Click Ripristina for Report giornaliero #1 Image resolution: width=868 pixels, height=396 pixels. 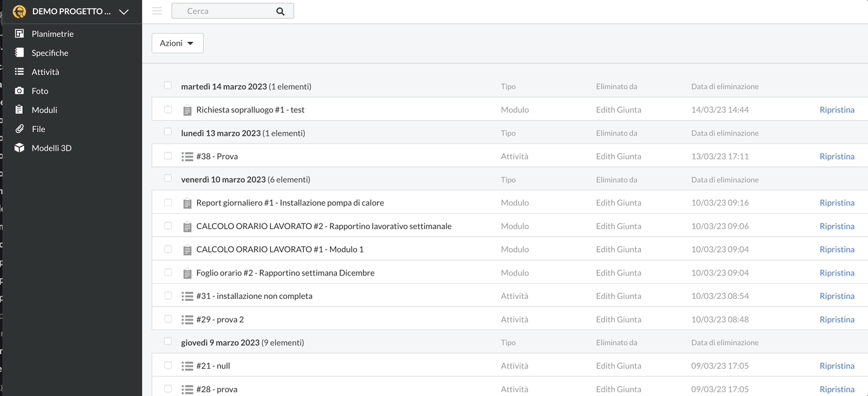pyautogui.click(x=836, y=203)
